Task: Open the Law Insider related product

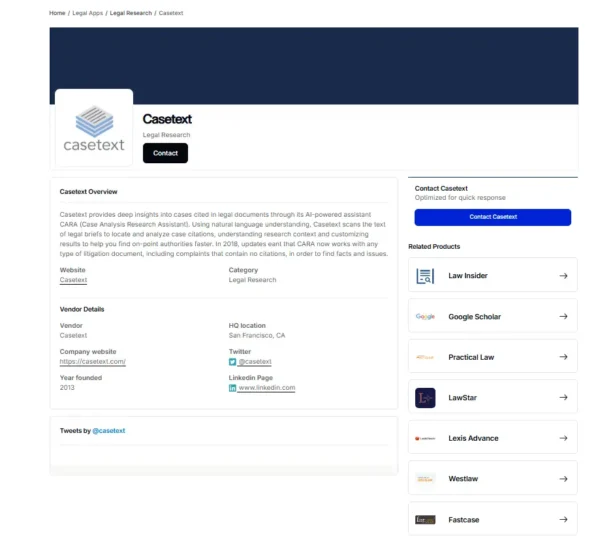Action: point(492,275)
